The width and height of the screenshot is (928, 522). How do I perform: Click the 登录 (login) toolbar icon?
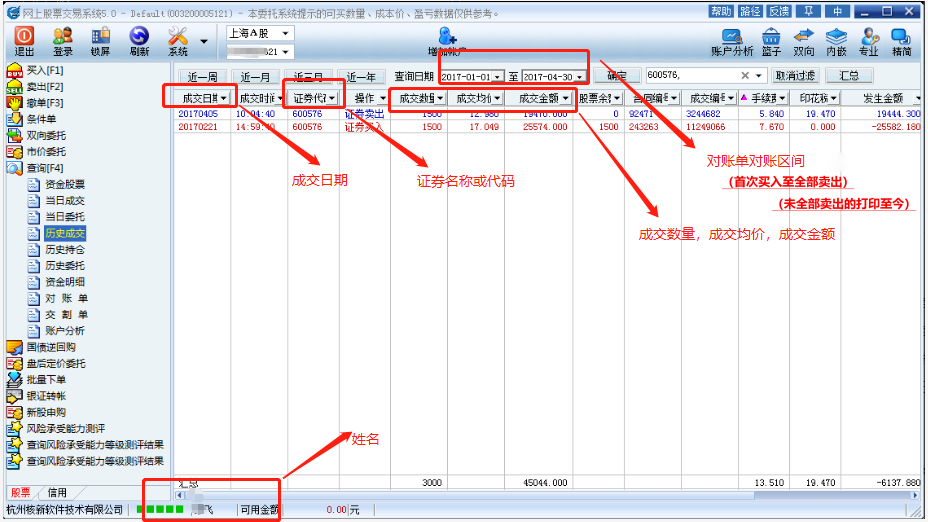click(63, 41)
